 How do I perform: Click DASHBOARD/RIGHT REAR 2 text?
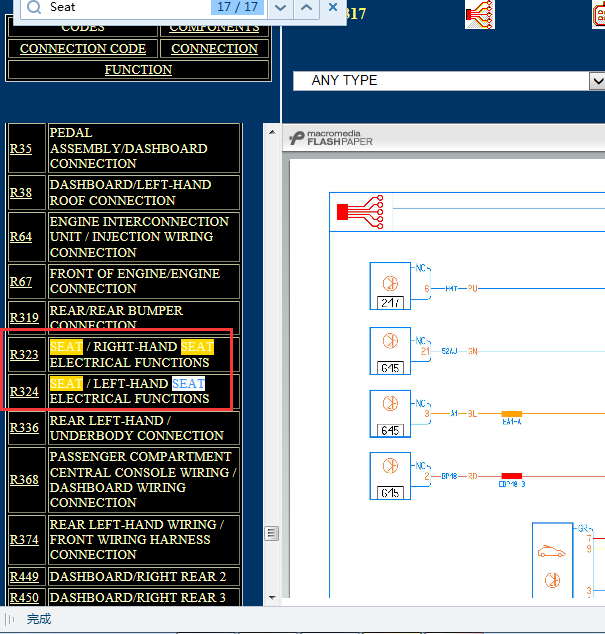[x=138, y=576]
